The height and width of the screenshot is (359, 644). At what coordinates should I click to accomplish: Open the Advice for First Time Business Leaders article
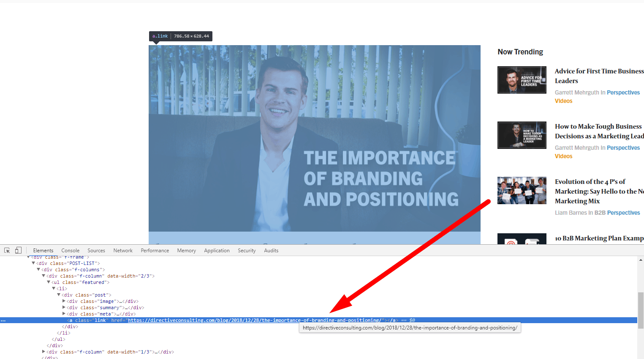tap(599, 76)
